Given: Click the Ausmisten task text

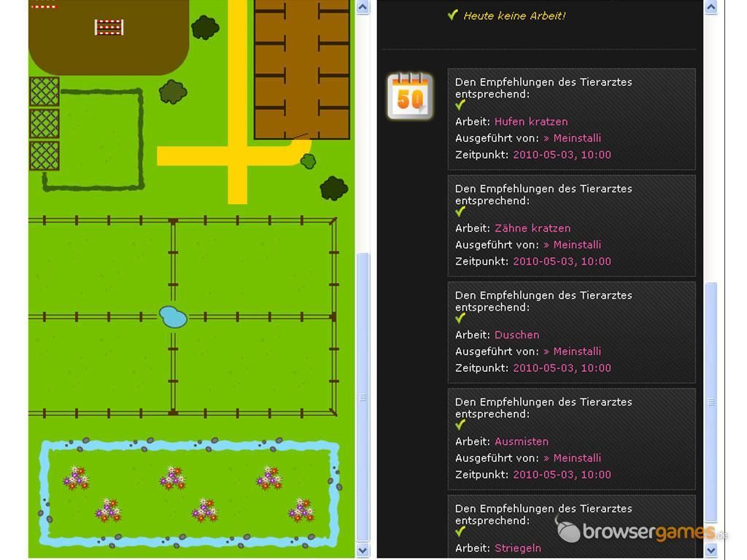Looking at the screenshot, I should point(522,441).
